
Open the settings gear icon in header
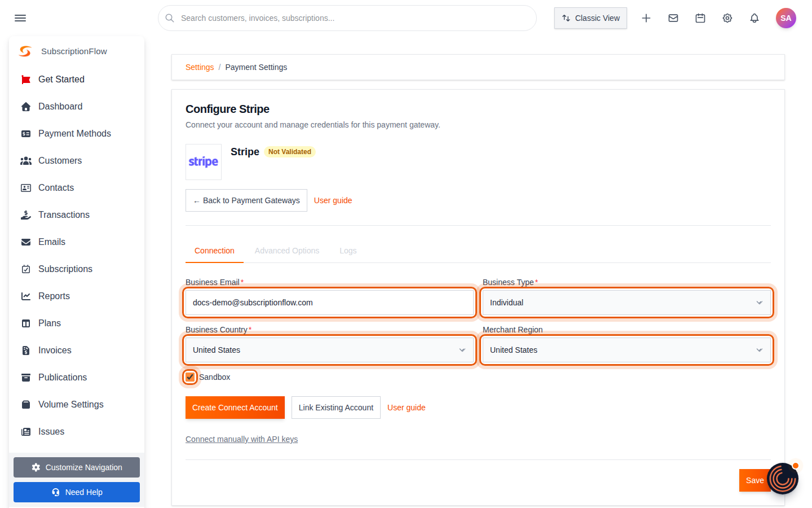[727, 18]
